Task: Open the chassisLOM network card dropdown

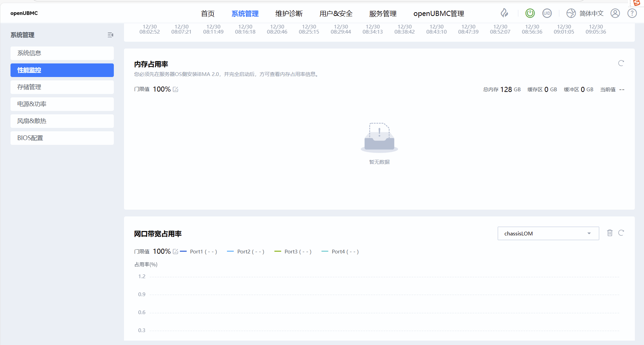Action: 548,233
